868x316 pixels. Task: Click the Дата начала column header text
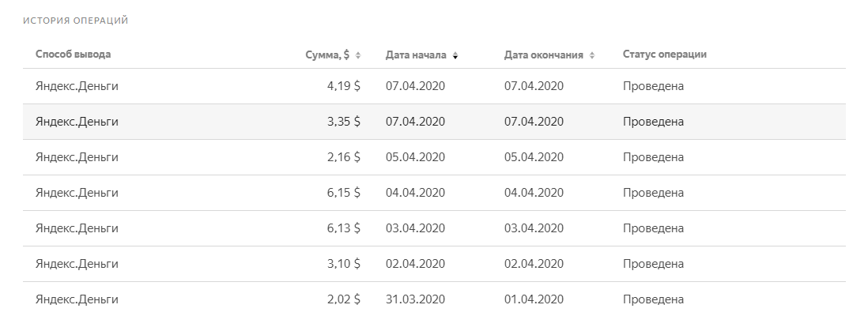coord(416,55)
